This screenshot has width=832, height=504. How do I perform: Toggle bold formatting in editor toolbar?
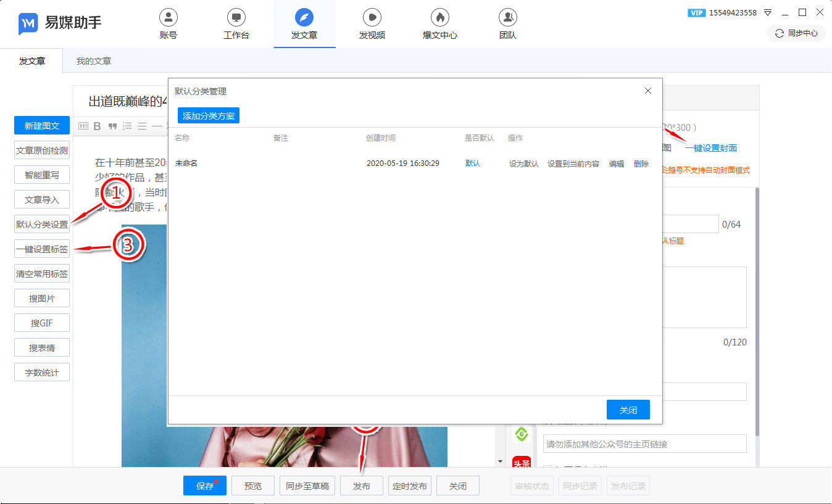tap(97, 126)
